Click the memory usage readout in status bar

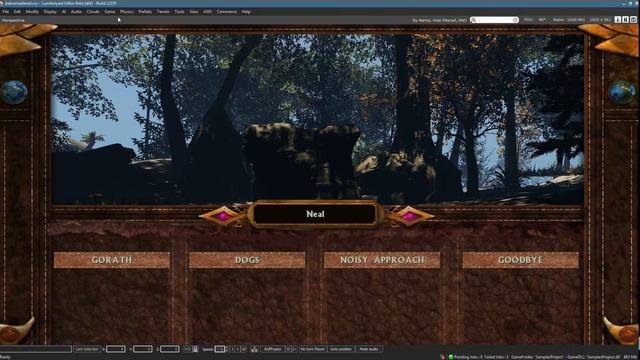[x=631, y=357]
